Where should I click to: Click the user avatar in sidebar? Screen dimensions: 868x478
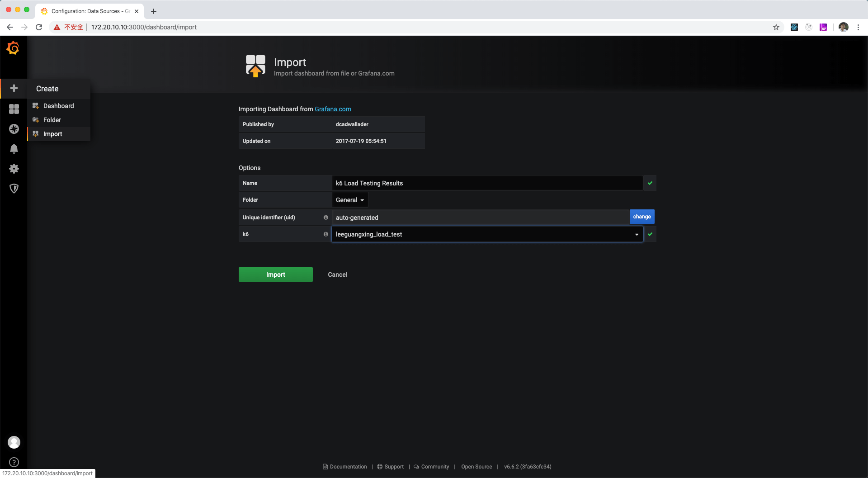14,442
